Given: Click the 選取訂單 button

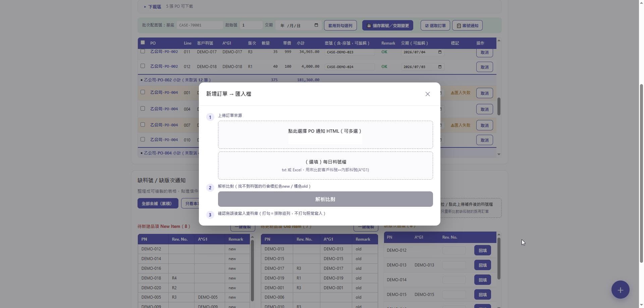Looking at the screenshot, I should tap(435, 25).
